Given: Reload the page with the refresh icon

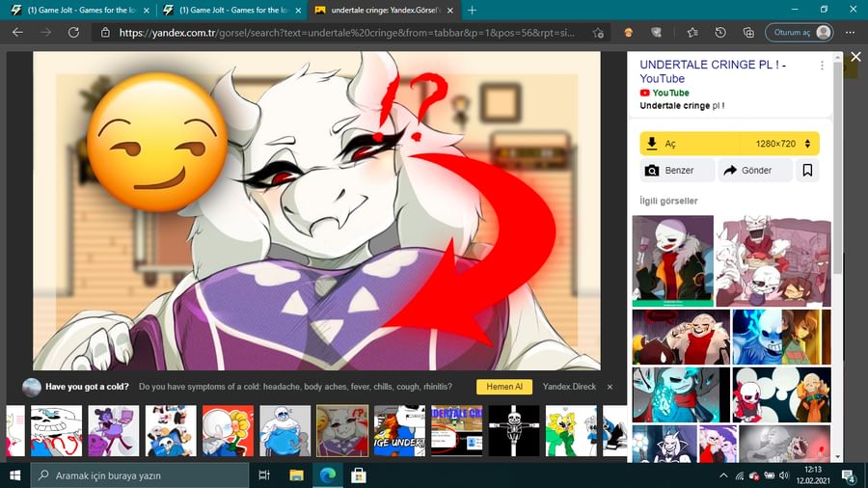Looking at the screenshot, I should click(73, 33).
